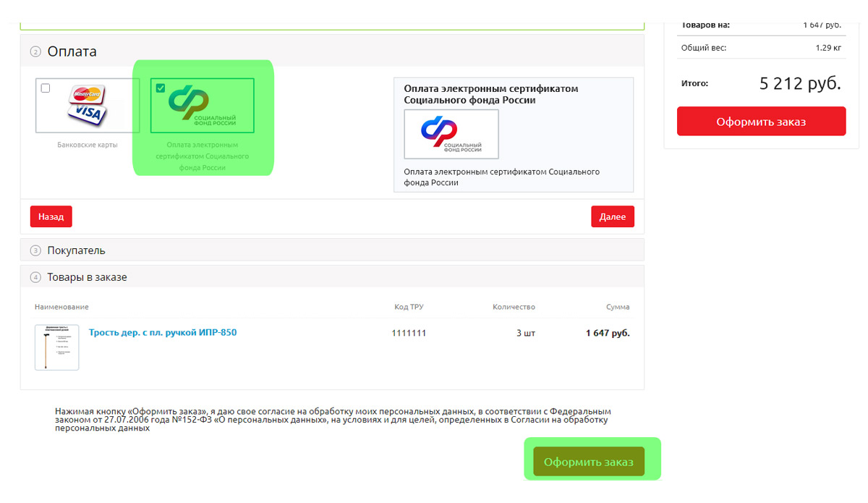Click the green Оформить заказ button
868x503 pixels.
click(589, 462)
